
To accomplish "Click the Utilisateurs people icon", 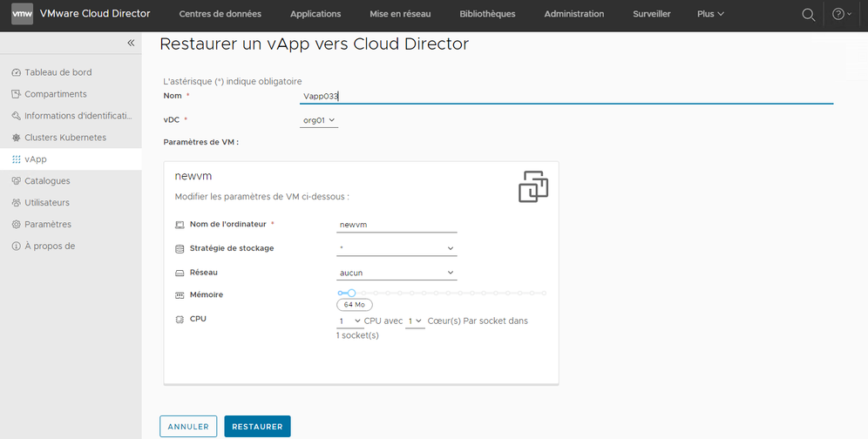I will click(16, 203).
